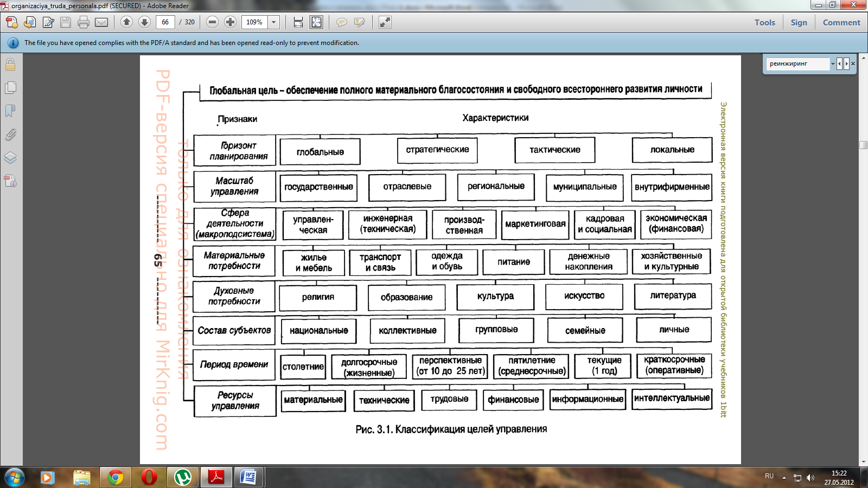Open the layers panel

click(10, 158)
